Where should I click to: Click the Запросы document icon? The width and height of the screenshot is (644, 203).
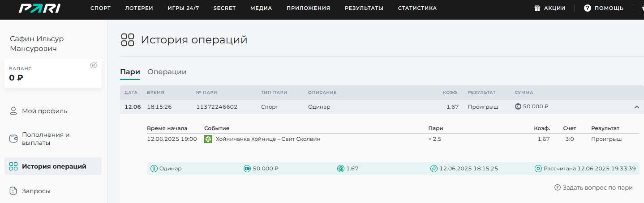(x=13, y=191)
